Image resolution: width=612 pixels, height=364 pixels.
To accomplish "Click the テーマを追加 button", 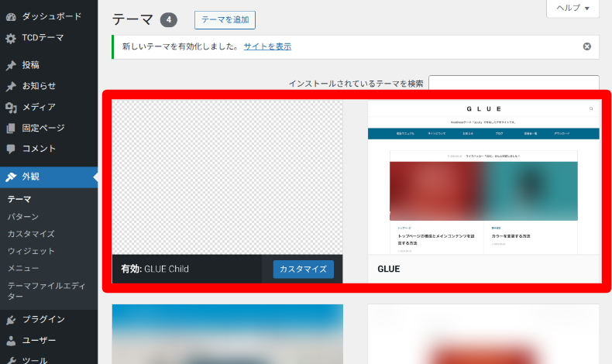I will (x=225, y=20).
